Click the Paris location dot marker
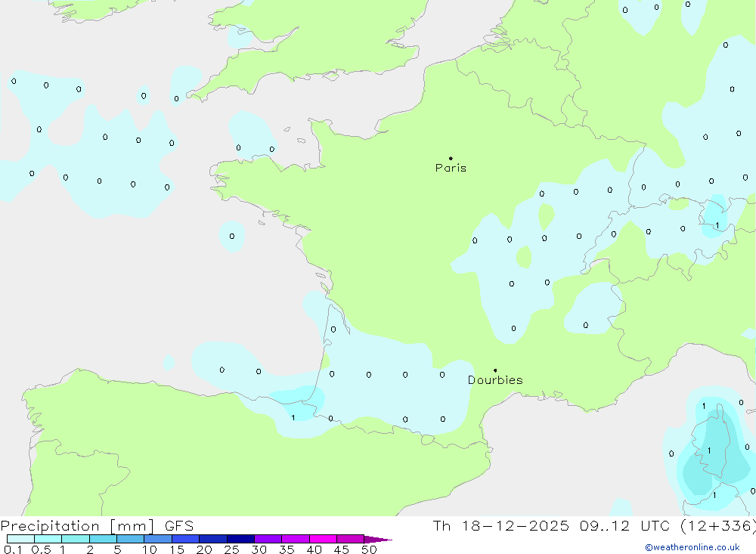The height and width of the screenshot is (554, 756). point(451,158)
